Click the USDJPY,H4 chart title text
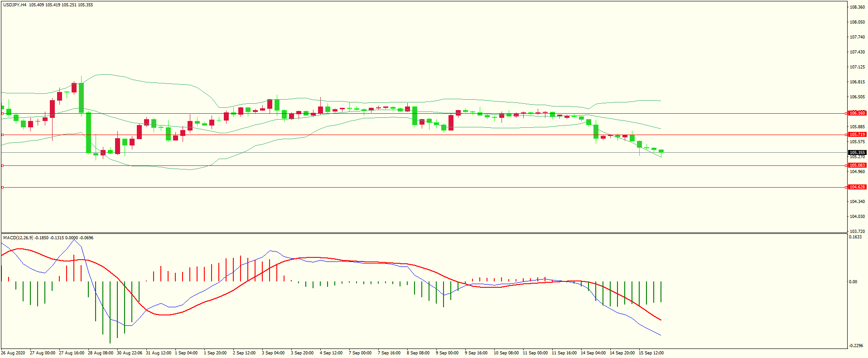The image size is (868, 358). 14,5
